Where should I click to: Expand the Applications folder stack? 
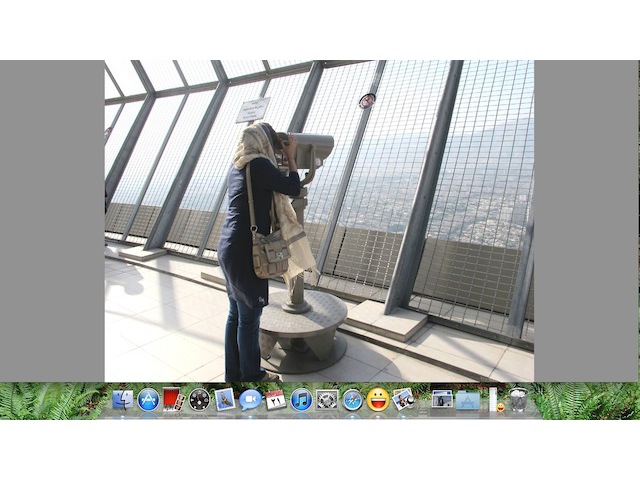tap(467, 400)
